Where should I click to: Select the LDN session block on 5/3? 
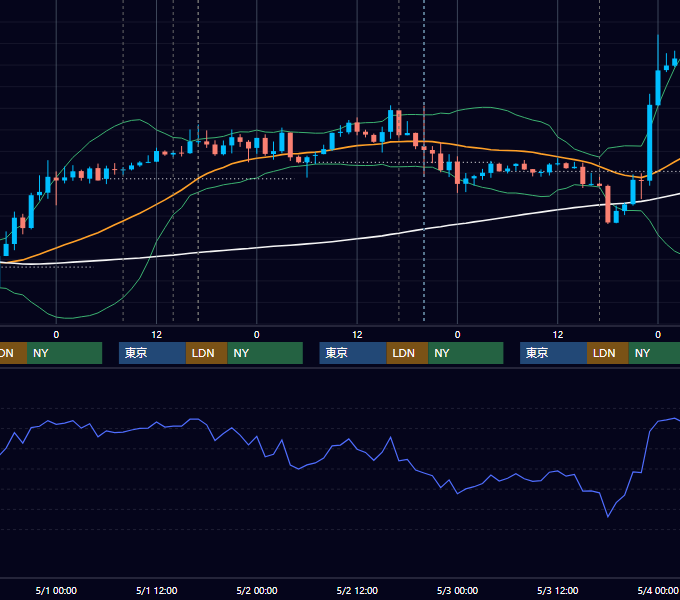coord(608,353)
